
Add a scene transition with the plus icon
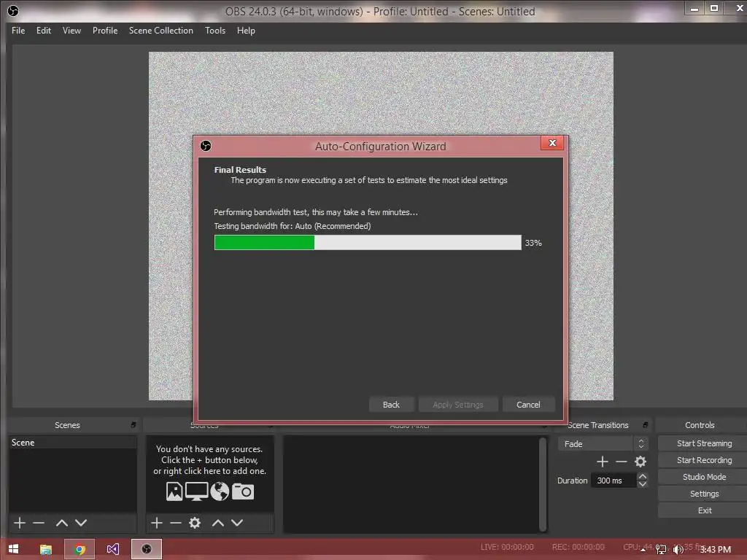point(602,462)
